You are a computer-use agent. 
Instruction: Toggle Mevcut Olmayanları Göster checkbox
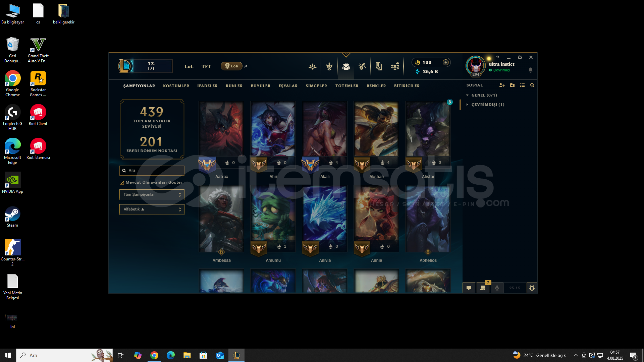tap(122, 183)
